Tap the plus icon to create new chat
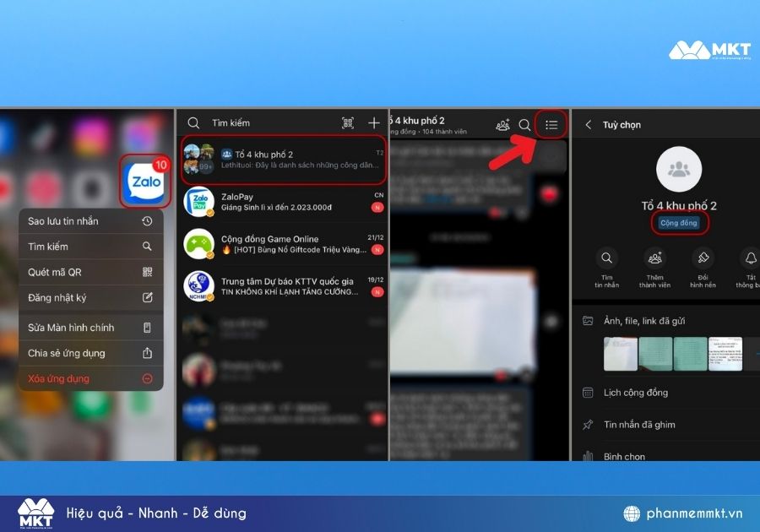This screenshot has height=532, width=760. coord(374,123)
